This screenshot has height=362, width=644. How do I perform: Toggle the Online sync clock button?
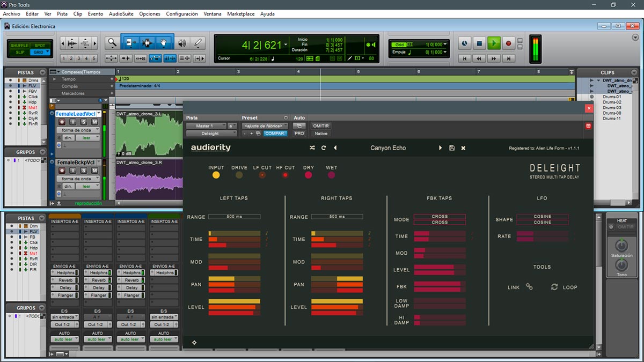[x=465, y=43]
